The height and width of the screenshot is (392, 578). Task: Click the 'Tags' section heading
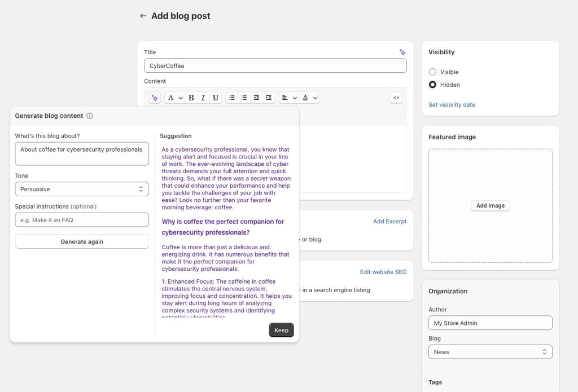click(435, 382)
